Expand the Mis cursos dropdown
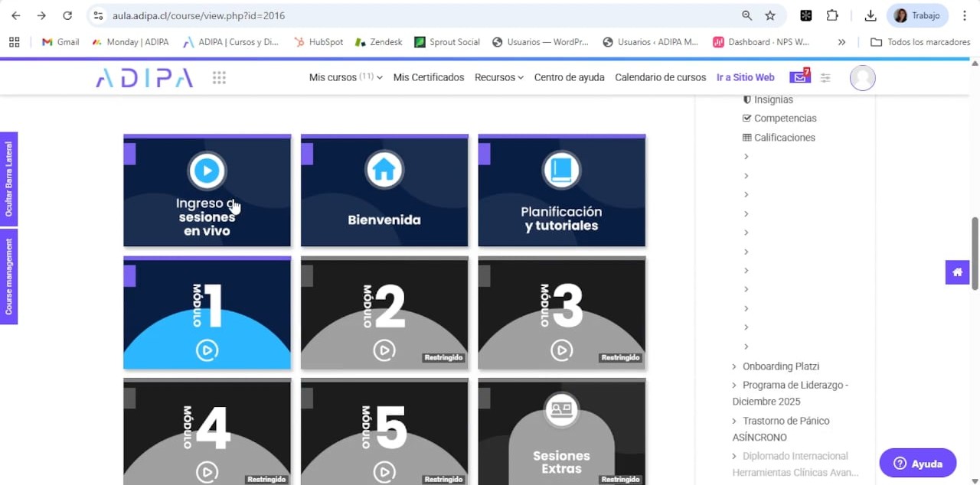 (345, 77)
